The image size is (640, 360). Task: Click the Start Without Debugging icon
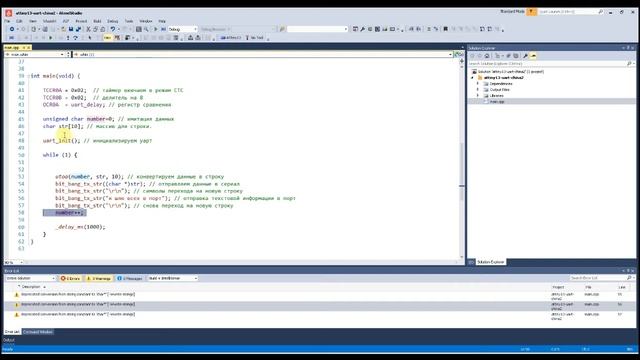tap(163, 29)
